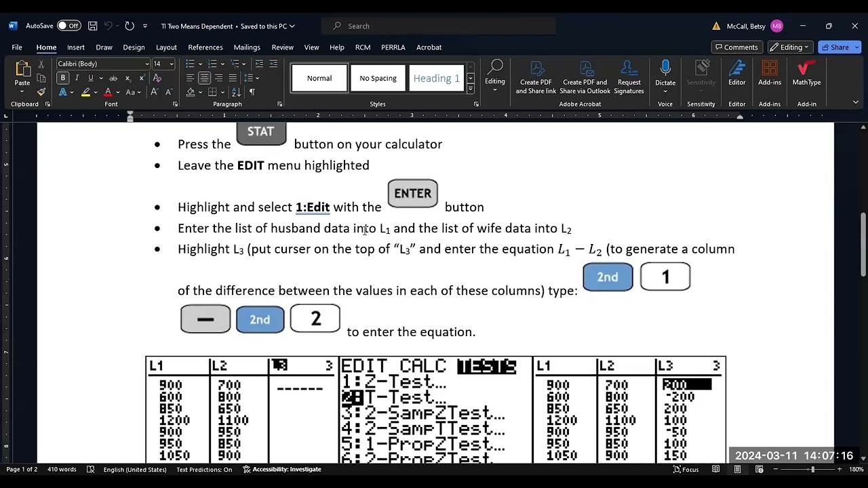Toggle show paragraph marks
Image resolution: width=868 pixels, height=488 pixels.
pos(252,92)
